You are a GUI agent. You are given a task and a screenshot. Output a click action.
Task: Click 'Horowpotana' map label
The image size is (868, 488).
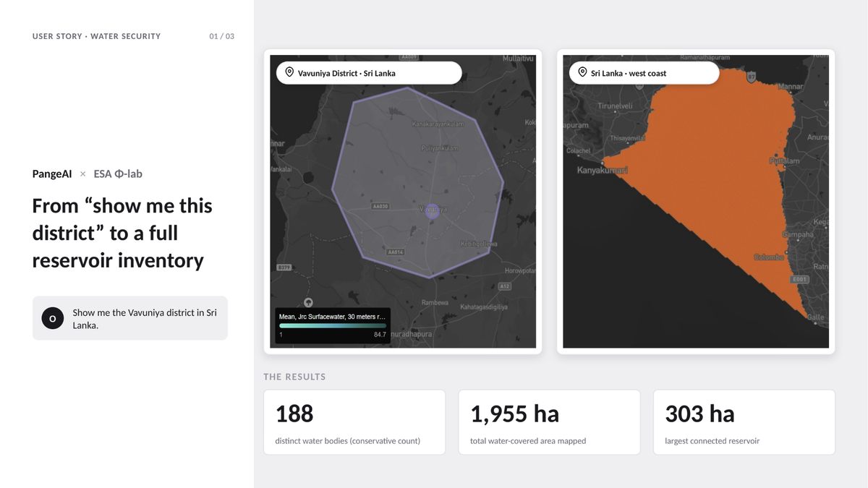(519, 270)
